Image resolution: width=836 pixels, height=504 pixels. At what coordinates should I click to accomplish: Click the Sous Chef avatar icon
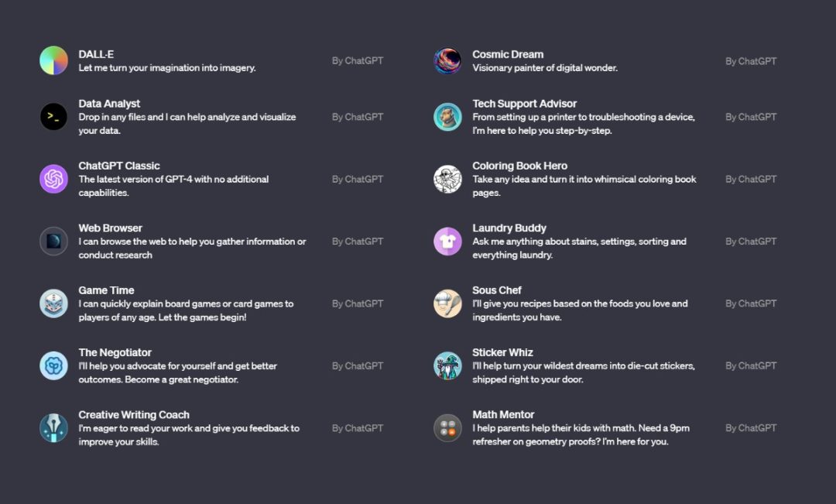coord(447,303)
